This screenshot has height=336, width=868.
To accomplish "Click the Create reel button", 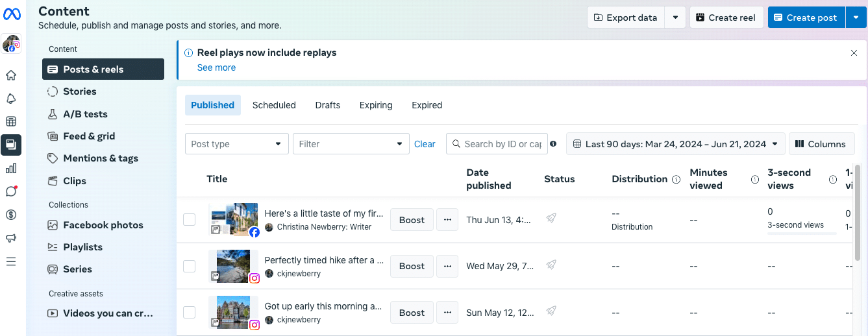I will pos(725,18).
